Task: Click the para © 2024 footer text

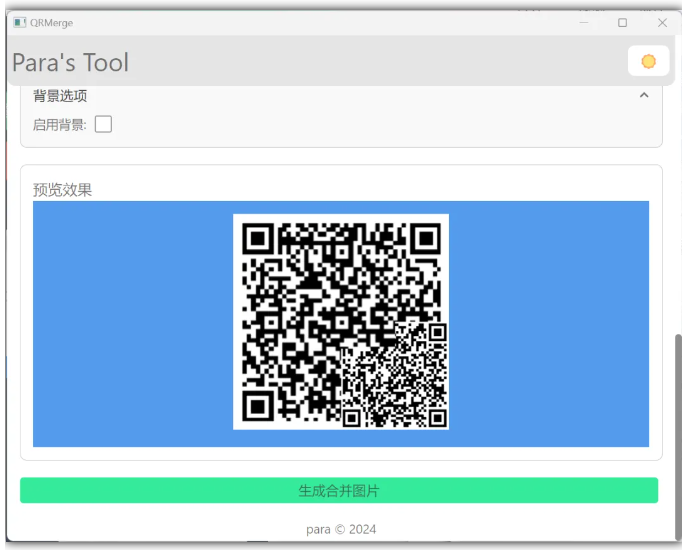Action: pos(341,529)
